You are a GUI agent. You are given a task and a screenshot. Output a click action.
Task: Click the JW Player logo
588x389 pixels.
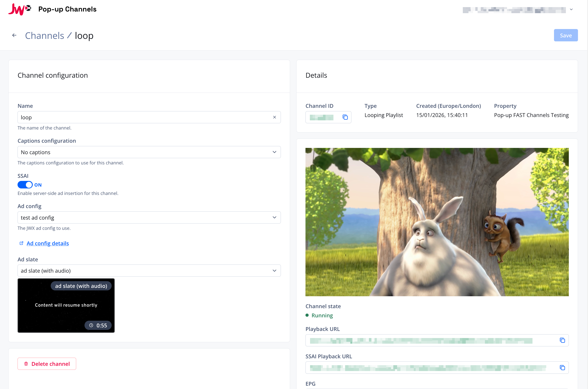(20, 9)
